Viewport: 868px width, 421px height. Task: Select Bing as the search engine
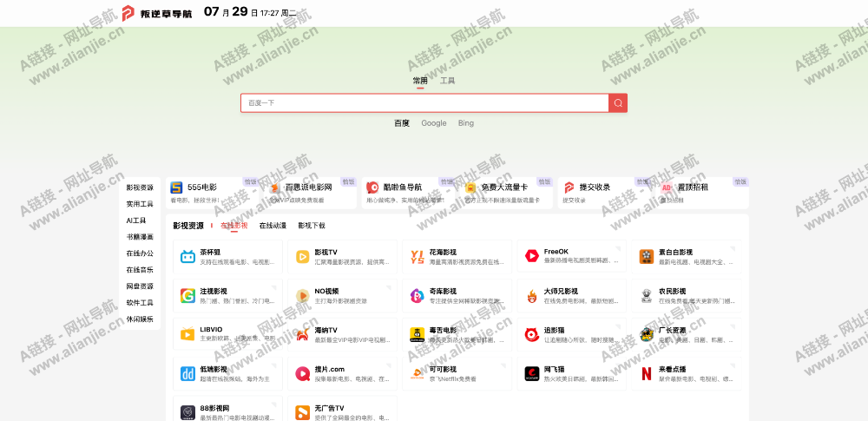pyautogui.click(x=465, y=123)
